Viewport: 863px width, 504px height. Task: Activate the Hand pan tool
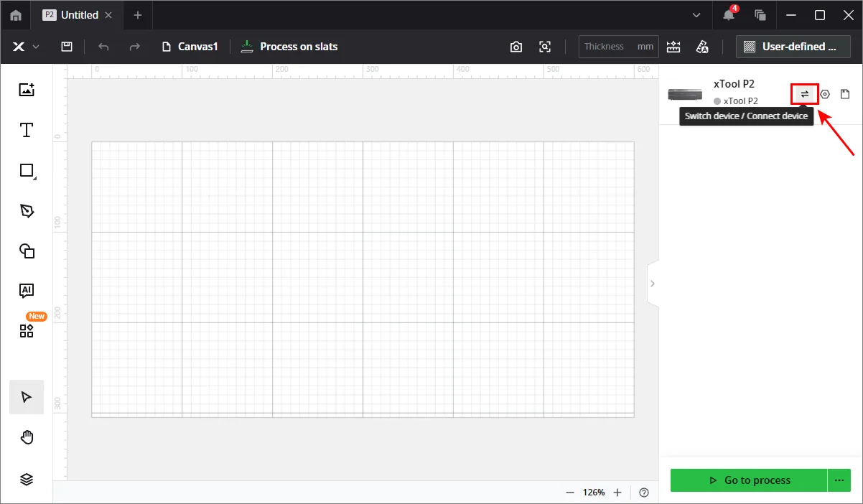[x=27, y=438]
